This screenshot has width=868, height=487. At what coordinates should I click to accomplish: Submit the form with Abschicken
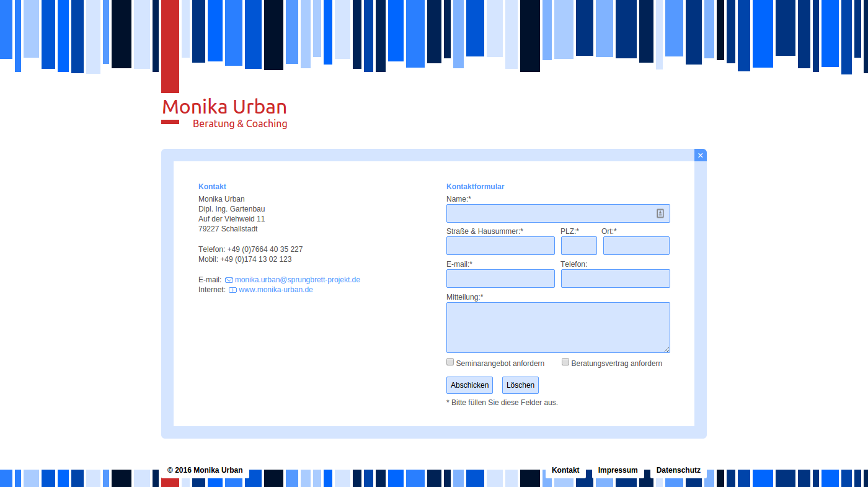[469, 385]
